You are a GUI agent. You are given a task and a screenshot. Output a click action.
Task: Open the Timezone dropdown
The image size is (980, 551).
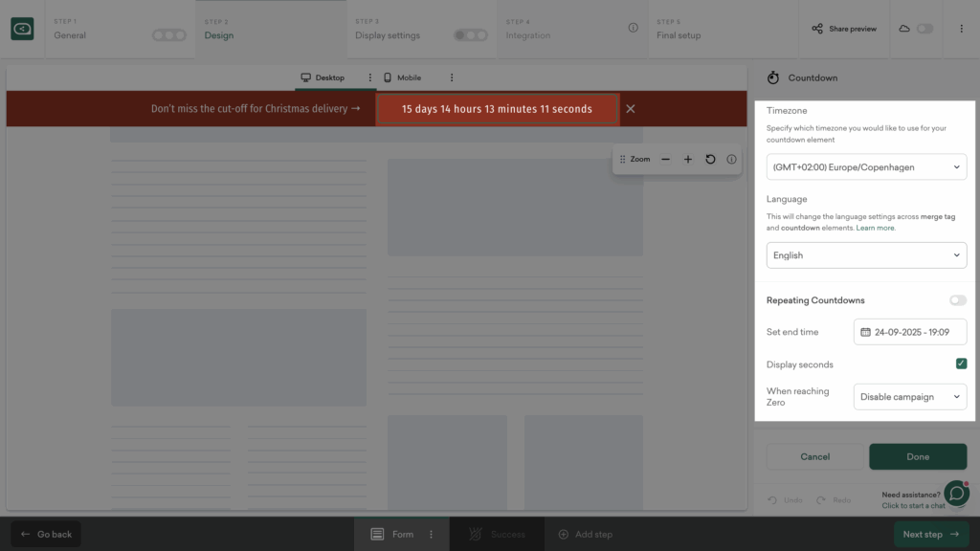tap(866, 167)
